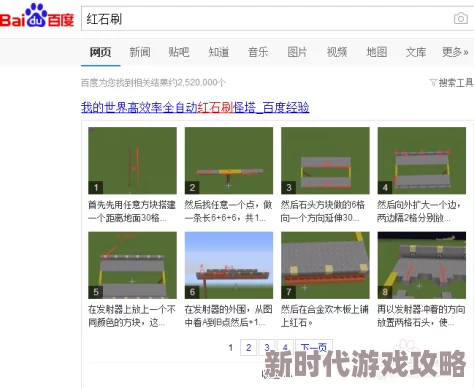Viewport: 474px width, 388px height.
Task: Click caption 然后找任意一个点
Action: [228, 211]
